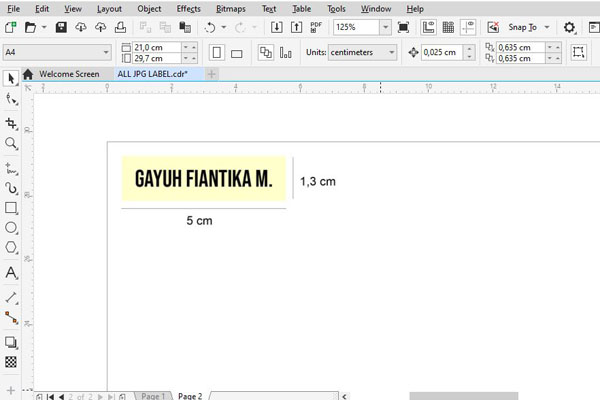Click the Full-screen preview icon
600x400 pixels.
click(403, 27)
